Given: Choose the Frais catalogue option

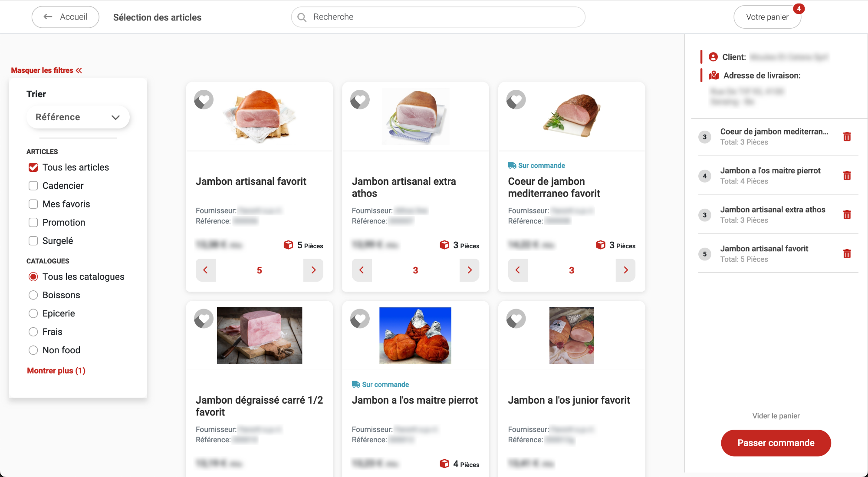Looking at the screenshot, I should (x=33, y=332).
